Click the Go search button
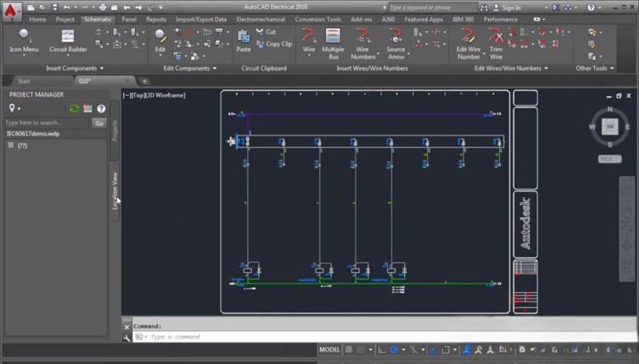This screenshot has height=364, width=639. [x=99, y=123]
